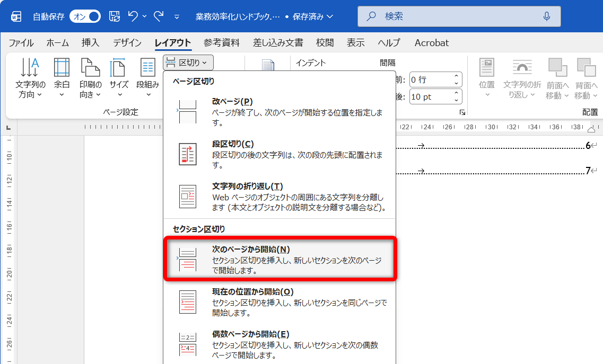603x364 pixels.
Task: Switch to the ホーム tab
Action: point(57,43)
